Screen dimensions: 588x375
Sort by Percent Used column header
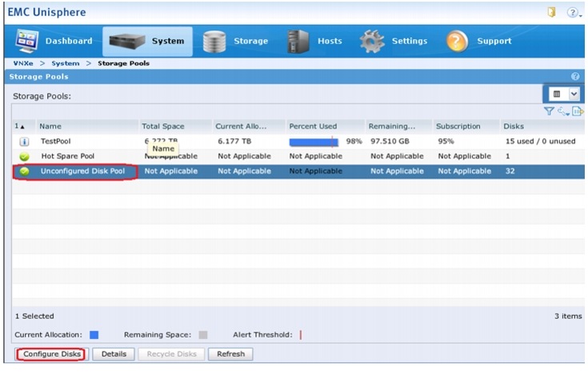pyautogui.click(x=326, y=126)
